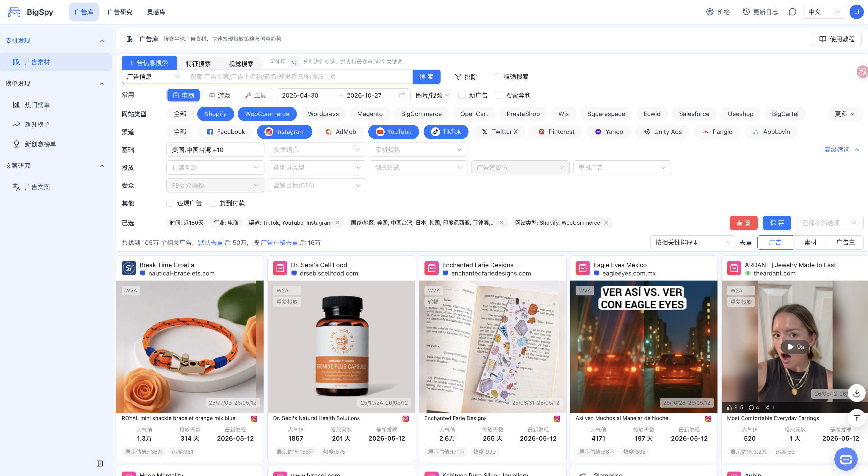Open the 更新日志 history icon
This screenshot has width=868, height=476.
pyautogui.click(x=746, y=12)
